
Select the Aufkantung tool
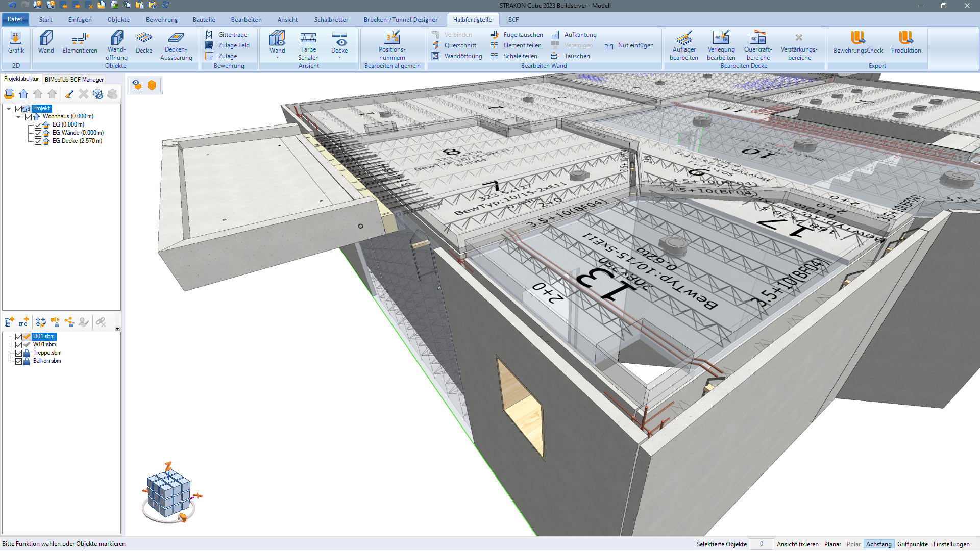574,35
